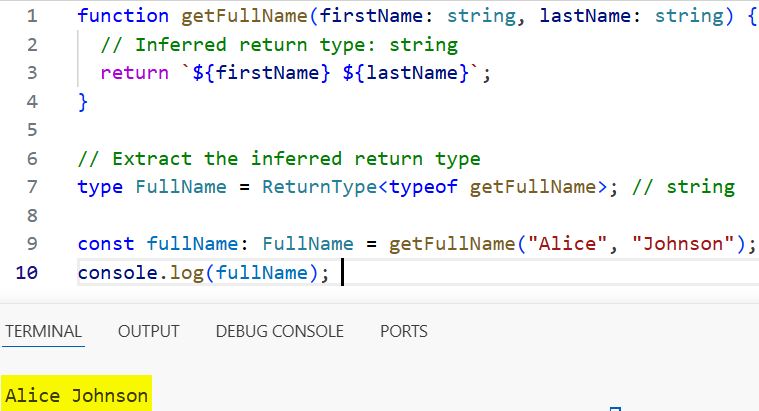Click line number 10 in gutter

pos(27,273)
